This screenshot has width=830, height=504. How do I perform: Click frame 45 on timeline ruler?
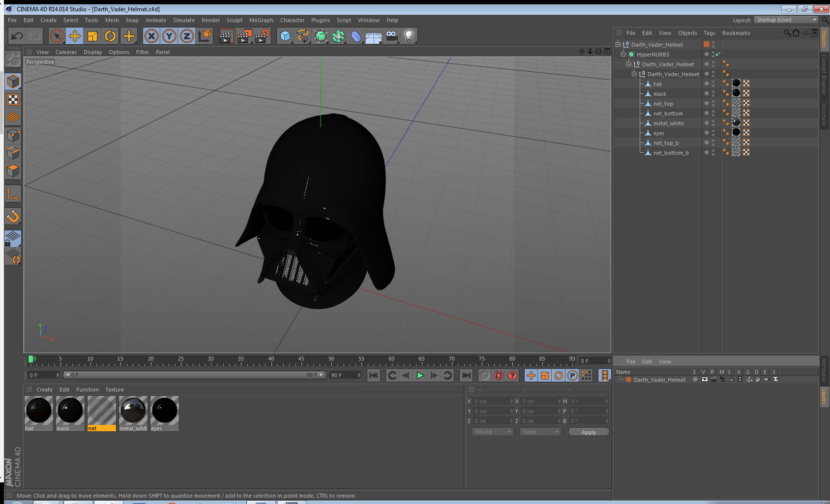(301, 360)
